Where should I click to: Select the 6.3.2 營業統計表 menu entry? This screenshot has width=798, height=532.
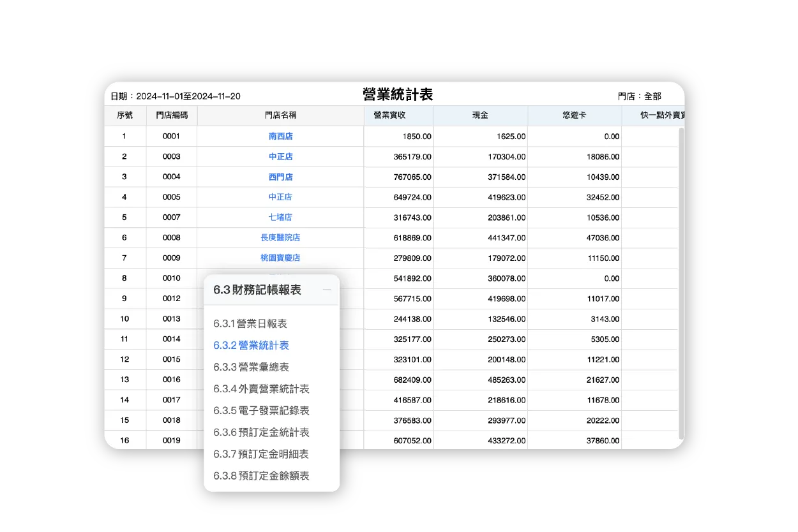(x=251, y=345)
